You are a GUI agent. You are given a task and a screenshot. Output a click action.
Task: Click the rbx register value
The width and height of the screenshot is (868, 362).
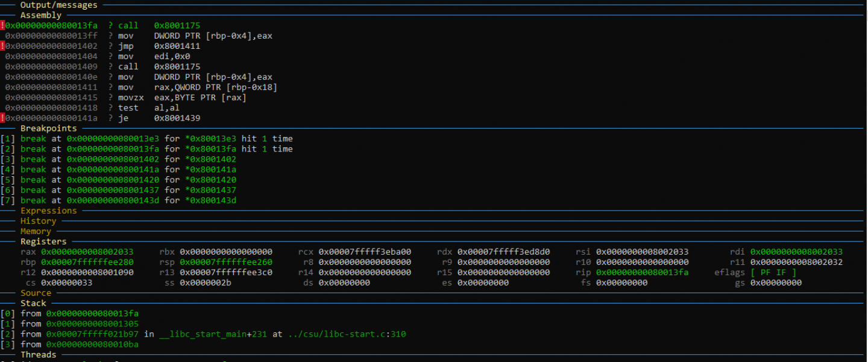pyautogui.click(x=226, y=252)
